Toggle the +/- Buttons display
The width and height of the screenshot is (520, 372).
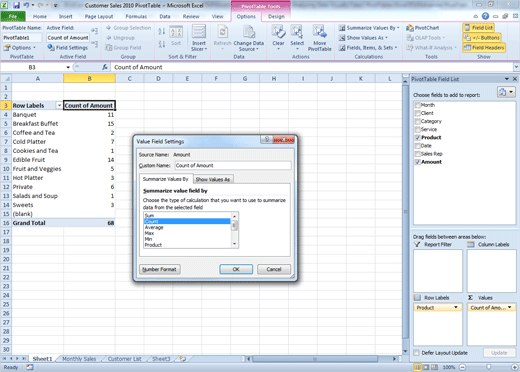(x=482, y=38)
